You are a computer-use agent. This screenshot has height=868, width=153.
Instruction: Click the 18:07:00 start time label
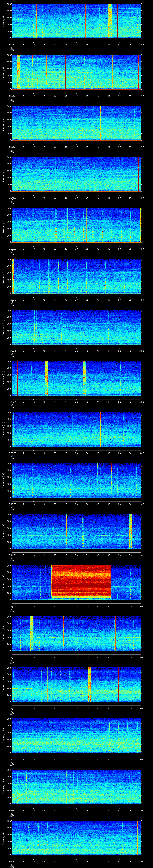12,351
